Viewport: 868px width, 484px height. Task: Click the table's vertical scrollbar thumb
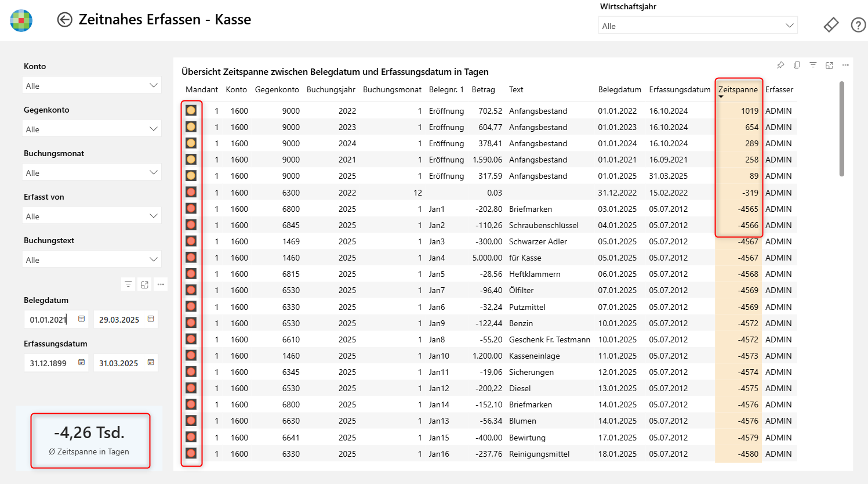point(842,129)
